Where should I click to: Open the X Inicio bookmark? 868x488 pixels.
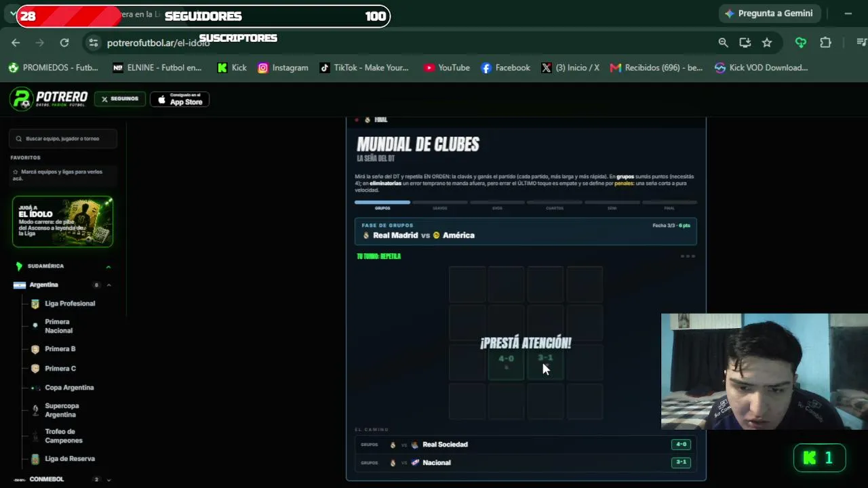[x=570, y=68]
